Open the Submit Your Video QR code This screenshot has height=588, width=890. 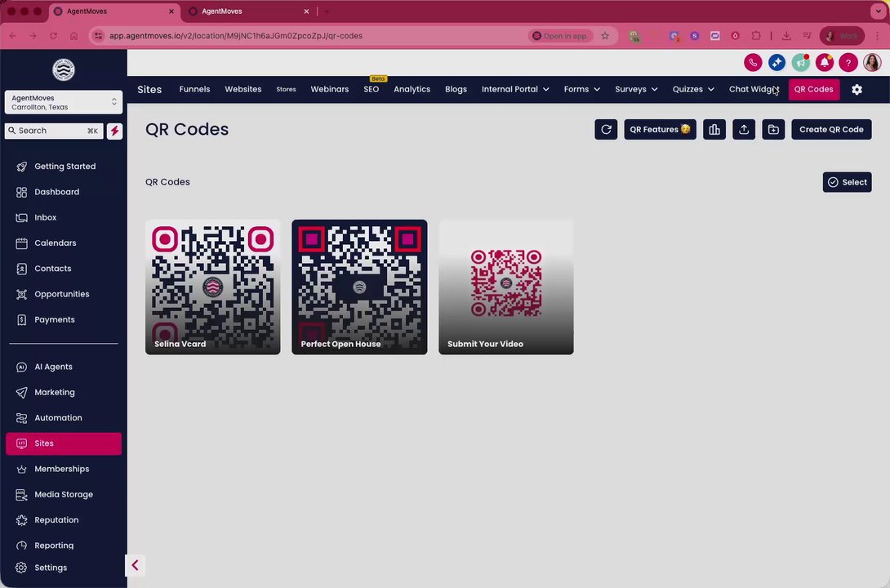(505, 287)
